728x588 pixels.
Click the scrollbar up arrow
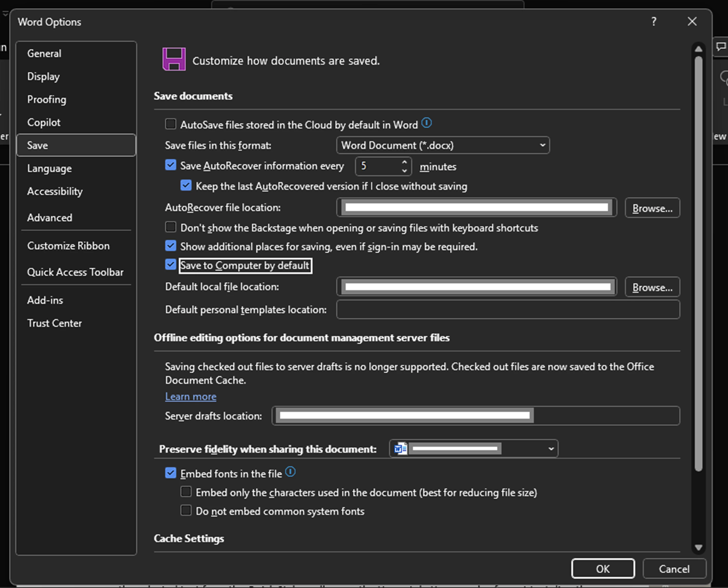point(698,49)
